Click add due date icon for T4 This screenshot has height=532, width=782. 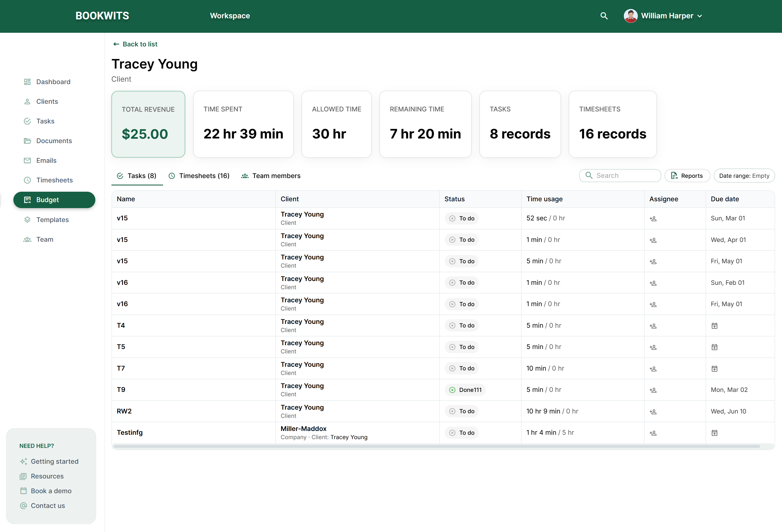point(714,326)
